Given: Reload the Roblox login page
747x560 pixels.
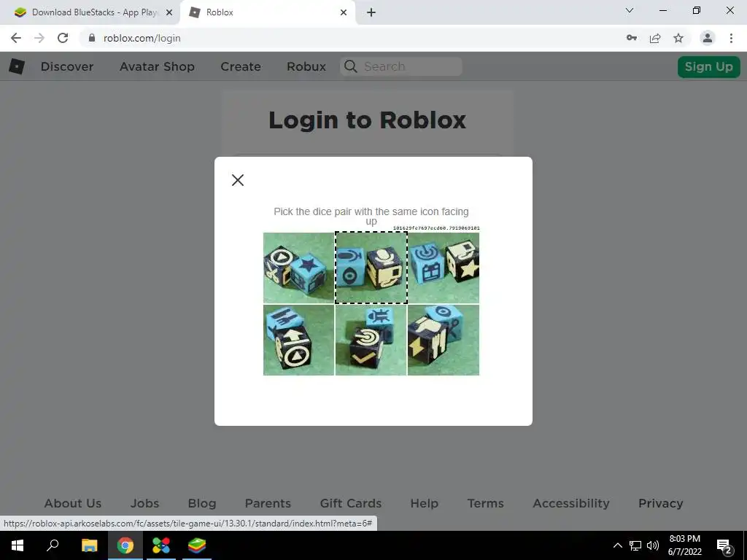Looking at the screenshot, I should coord(63,38).
